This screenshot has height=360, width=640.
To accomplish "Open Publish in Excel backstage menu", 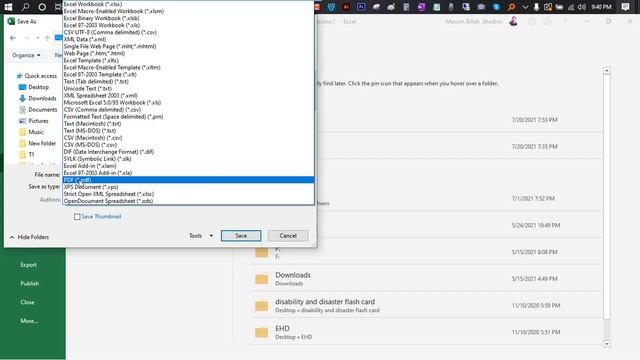I will tap(29, 283).
